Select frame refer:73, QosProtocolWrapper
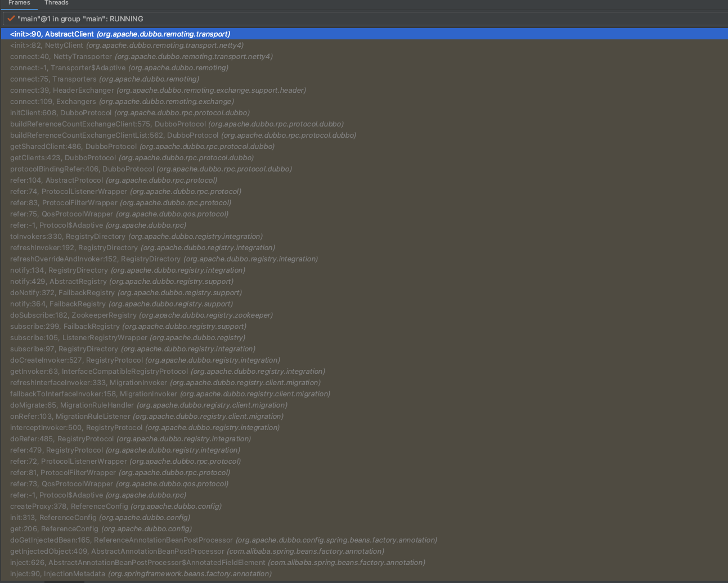728x583 pixels. point(364,483)
